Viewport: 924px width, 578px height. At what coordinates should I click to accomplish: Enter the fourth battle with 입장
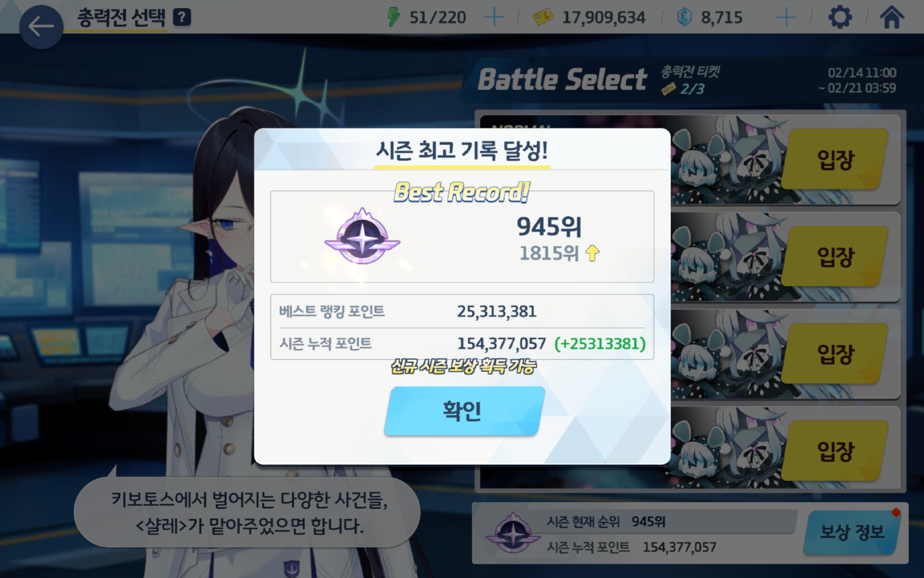[835, 451]
